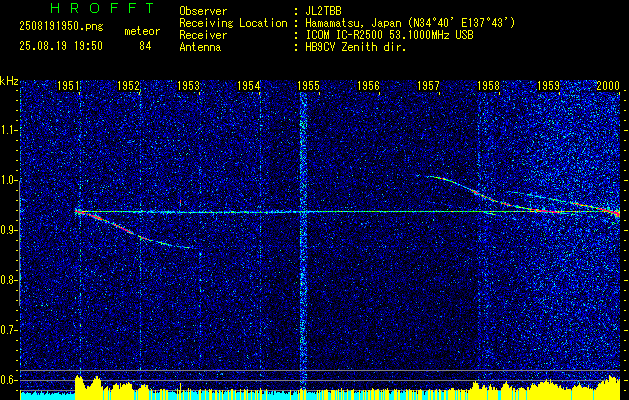Screen dimensions: 629x400
Task: Click the meteor count 84
Action: [x=145, y=46]
